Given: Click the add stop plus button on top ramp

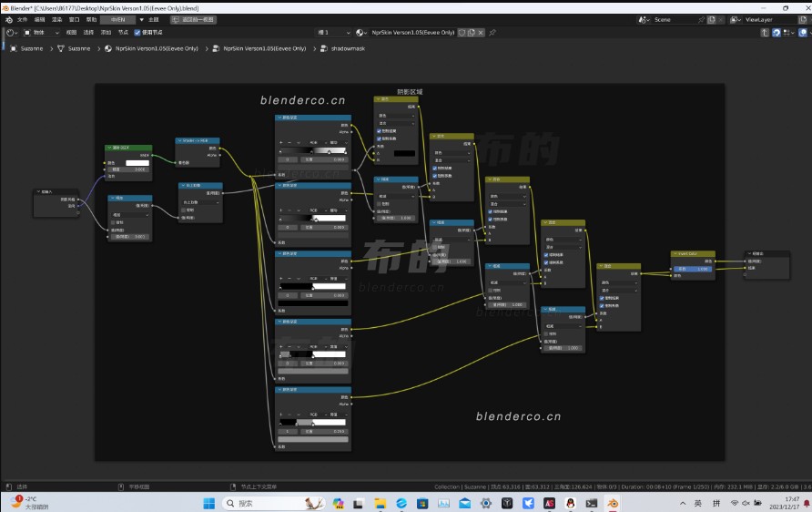Looking at the screenshot, I should (281, 142).
